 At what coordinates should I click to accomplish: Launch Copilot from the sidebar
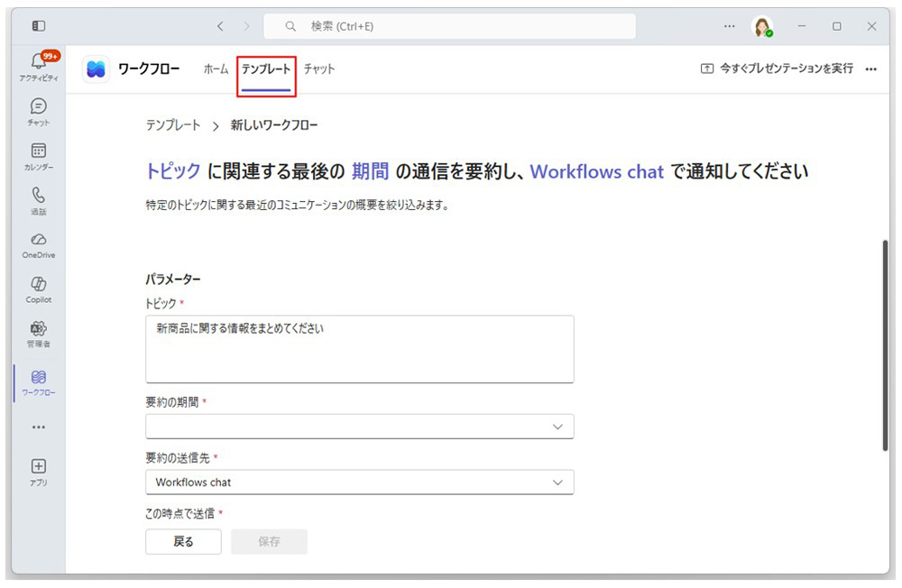tap(39, 289)
